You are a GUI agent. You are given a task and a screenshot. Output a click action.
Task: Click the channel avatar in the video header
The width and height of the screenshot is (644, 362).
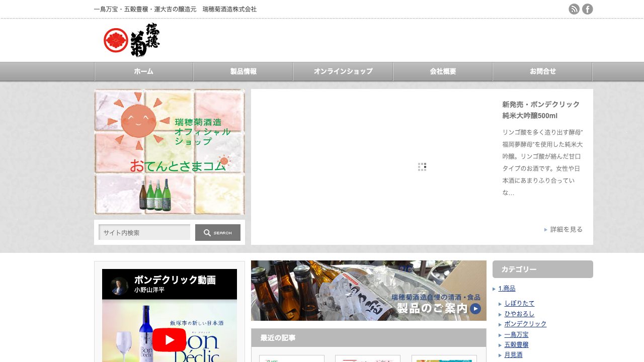click(x=120, y=285)
